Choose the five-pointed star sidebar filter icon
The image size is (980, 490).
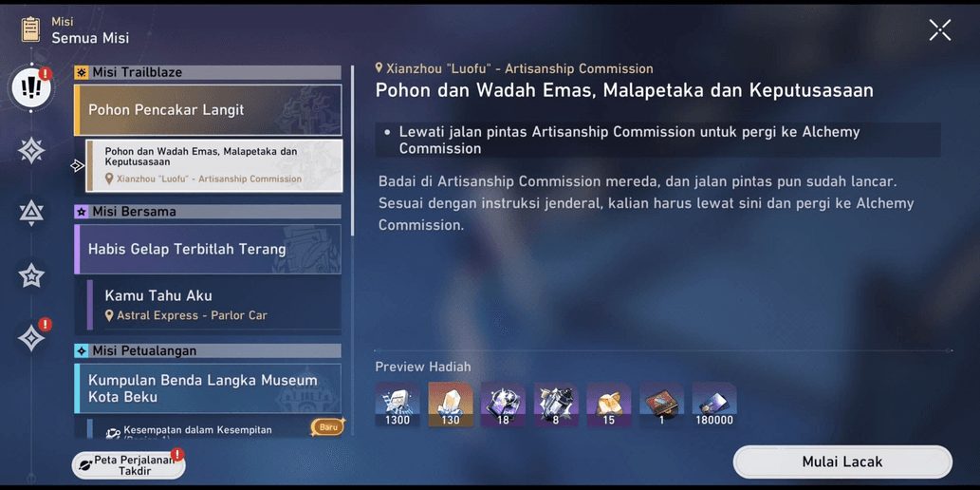tap(31, 275)
